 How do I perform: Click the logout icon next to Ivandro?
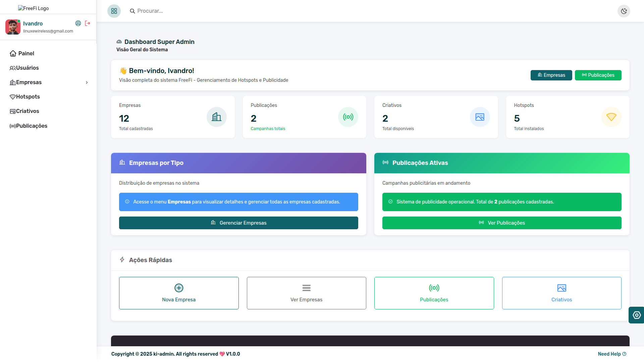(x=88, y=23)
